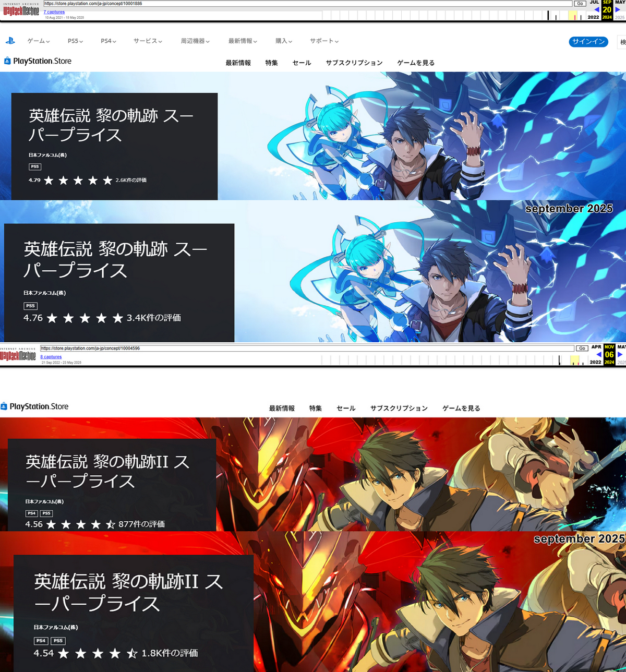Expand the 周辺機器 menu
The height and width of the screenshot is (672, 626).
point(195,41)
